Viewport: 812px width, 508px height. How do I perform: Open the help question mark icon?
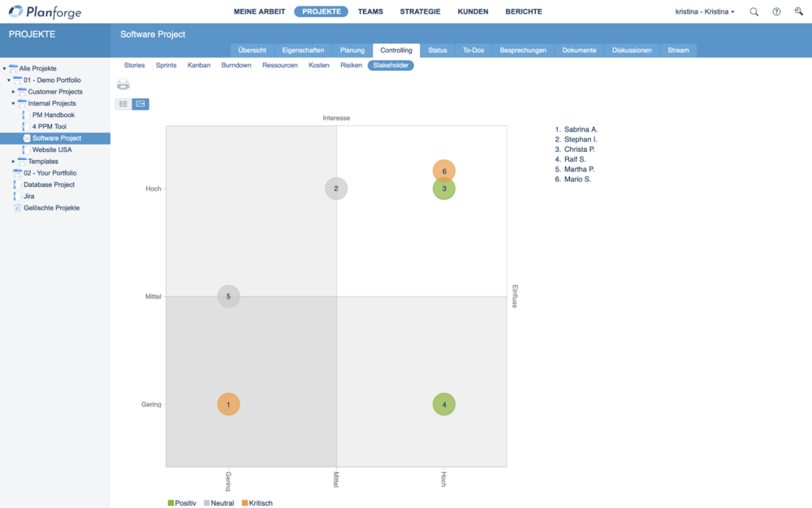(776, 12)
